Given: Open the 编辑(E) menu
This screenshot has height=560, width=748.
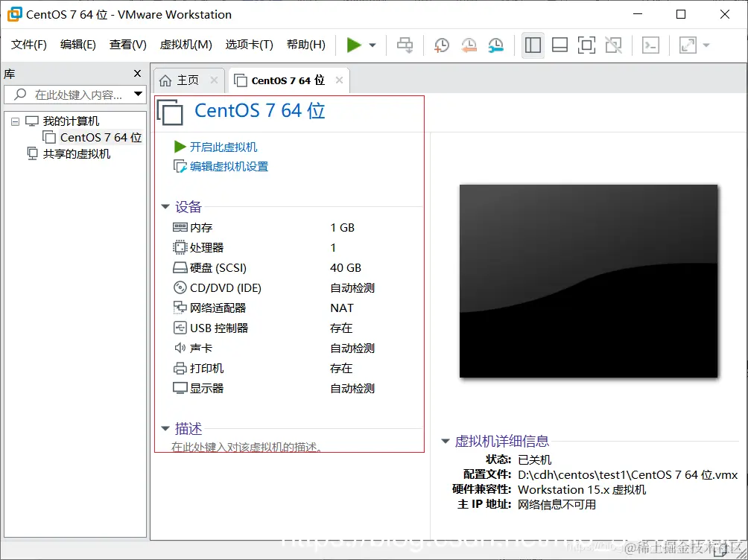Looking at the screenshot, I should [78, 45].
